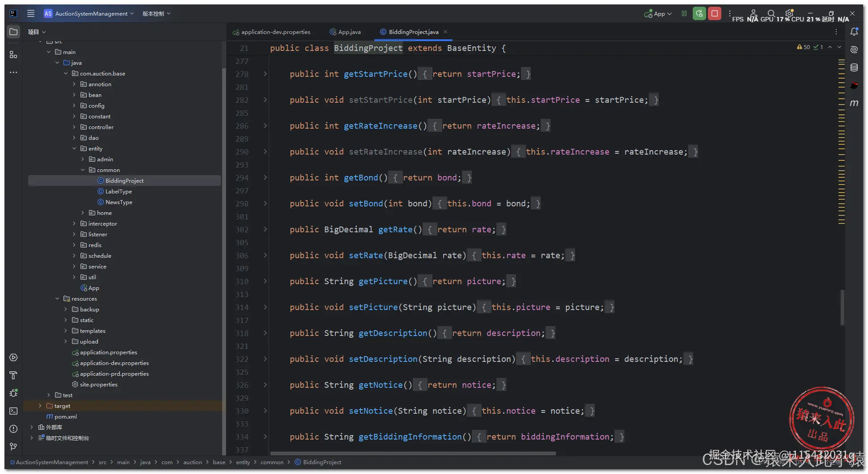
Task: Open the 项目 view selector dropdown
Action: (x=37, y=32)
